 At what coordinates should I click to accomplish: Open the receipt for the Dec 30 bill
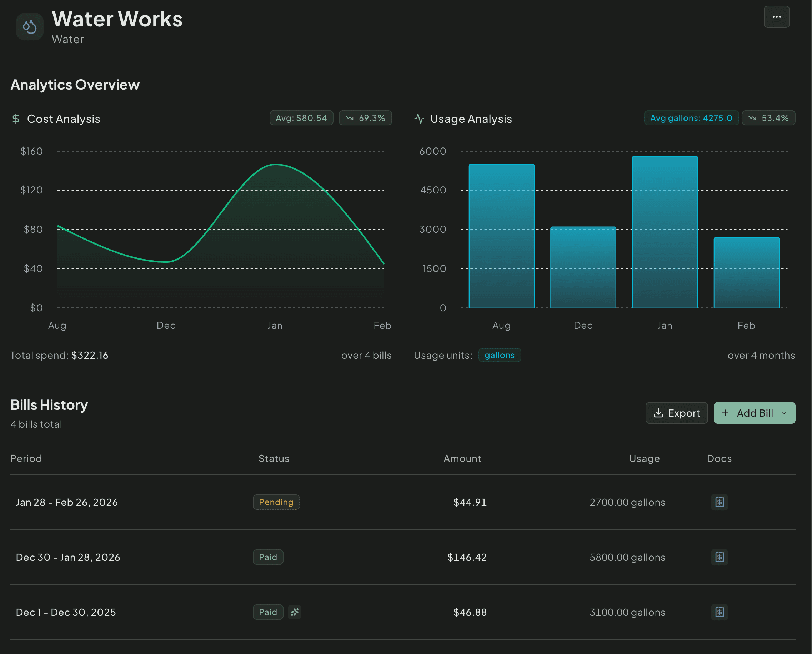[719, 557]
